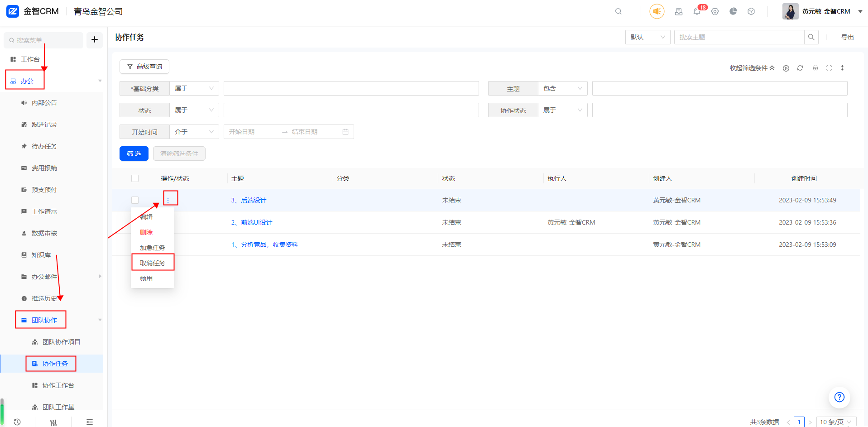Open row actions three-dot menu

point(168,200)
